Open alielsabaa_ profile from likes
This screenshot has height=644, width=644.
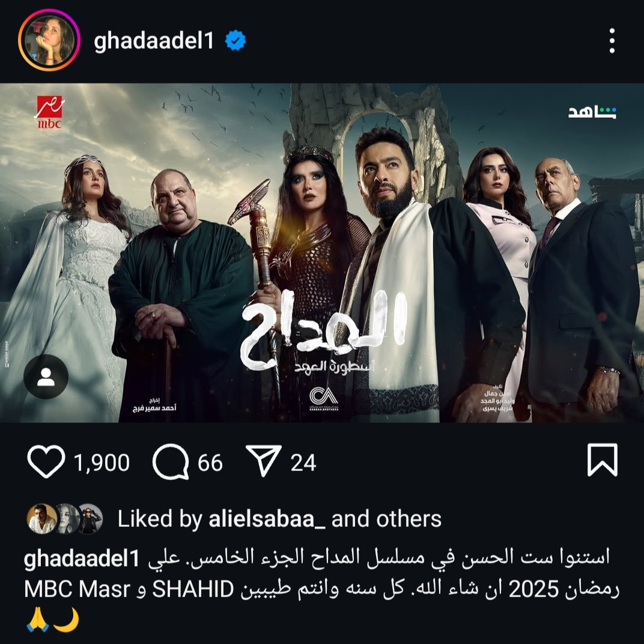tap(267, 518)
